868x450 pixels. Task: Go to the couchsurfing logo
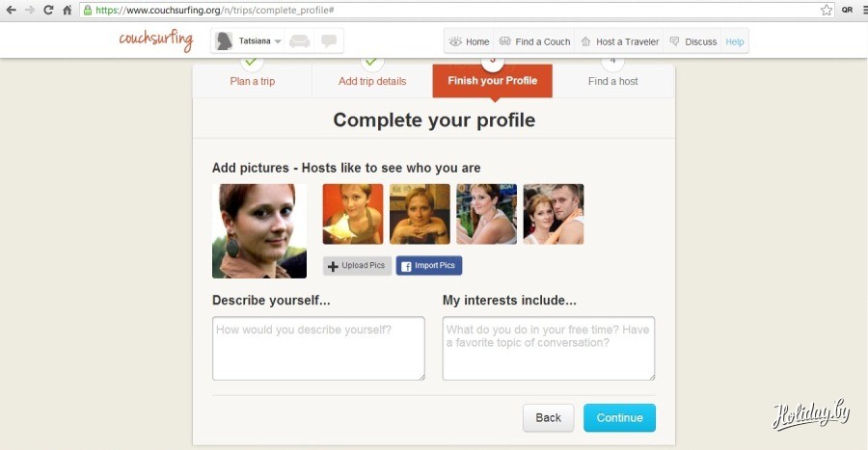coord(156,40)
